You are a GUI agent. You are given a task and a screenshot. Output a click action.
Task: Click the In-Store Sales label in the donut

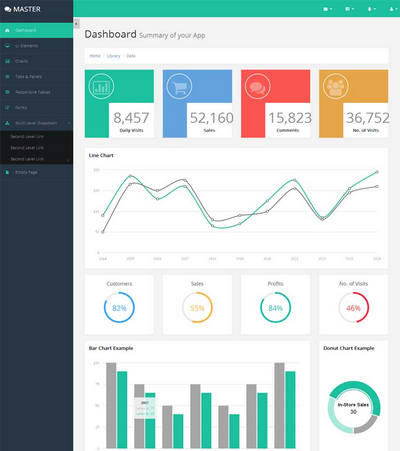[353, 405]
